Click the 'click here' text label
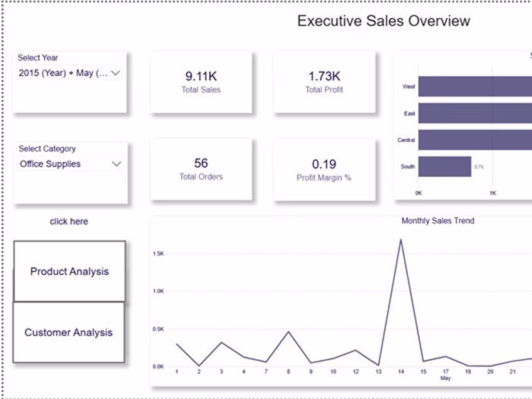532x399 pixels. 69,222
